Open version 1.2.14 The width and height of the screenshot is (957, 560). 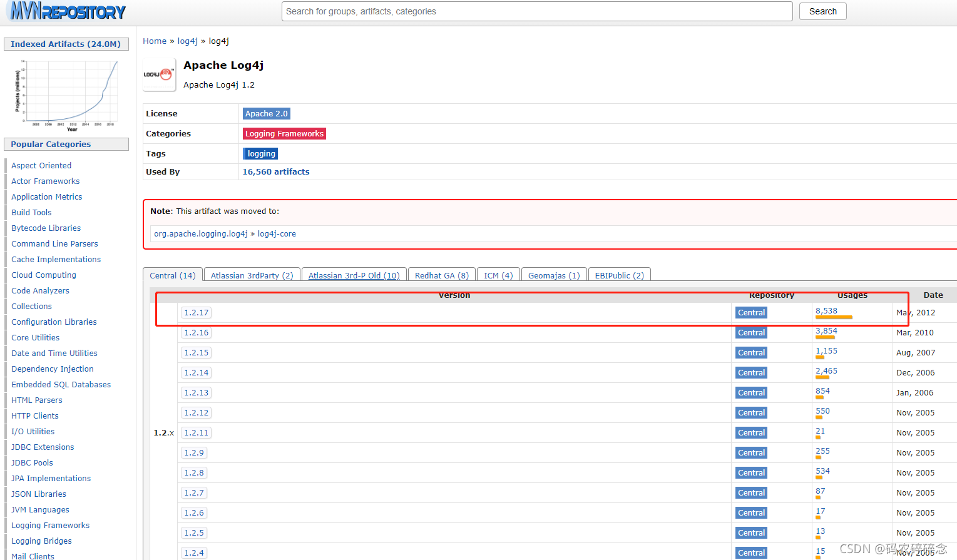tap(196, 373)
